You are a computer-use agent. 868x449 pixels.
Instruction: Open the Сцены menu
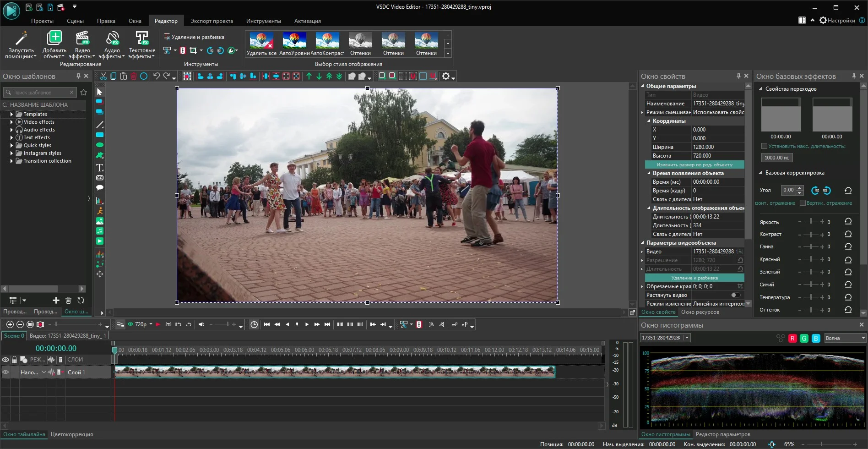[75, 21]
